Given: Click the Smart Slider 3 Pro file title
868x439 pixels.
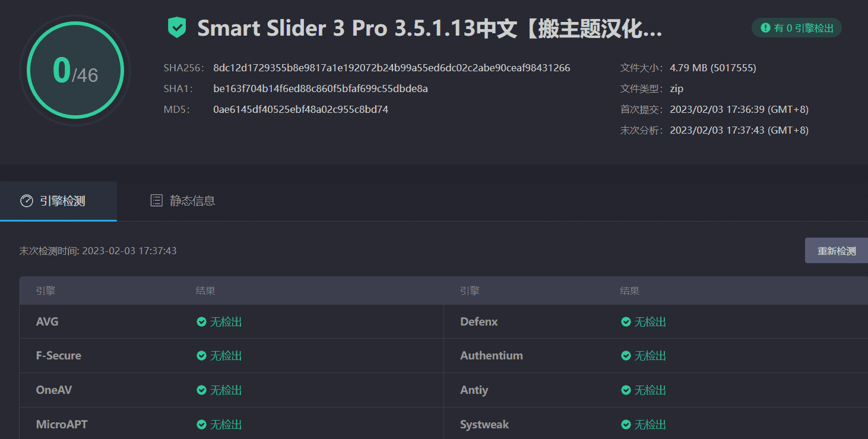Looking at the screenshot, I should point(430,28).
